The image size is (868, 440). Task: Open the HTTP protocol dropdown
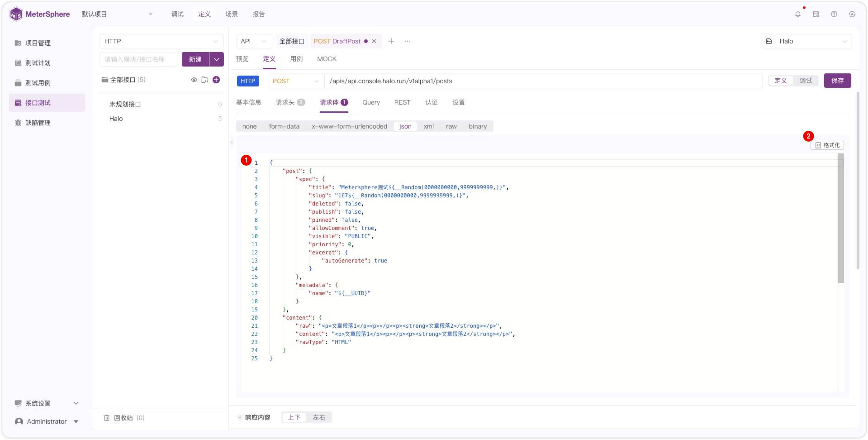(x=161, y=41)
